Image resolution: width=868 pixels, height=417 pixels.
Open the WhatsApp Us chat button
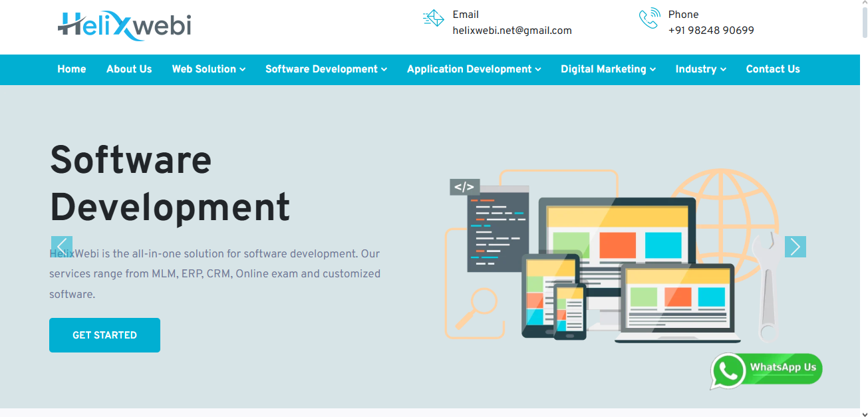tap(766, 370)
